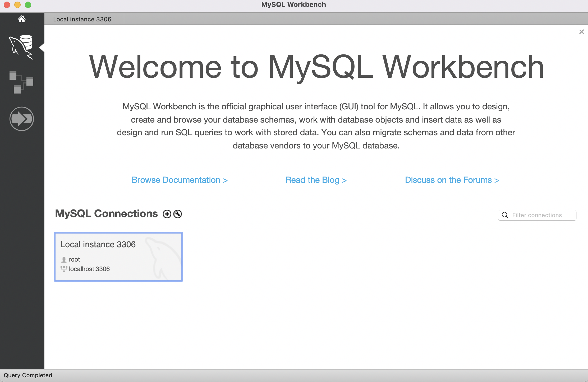The width and height of the screenshot is (588, 382).
Task: Open the manage connections wrench icon
Action: tap(178, 214)
